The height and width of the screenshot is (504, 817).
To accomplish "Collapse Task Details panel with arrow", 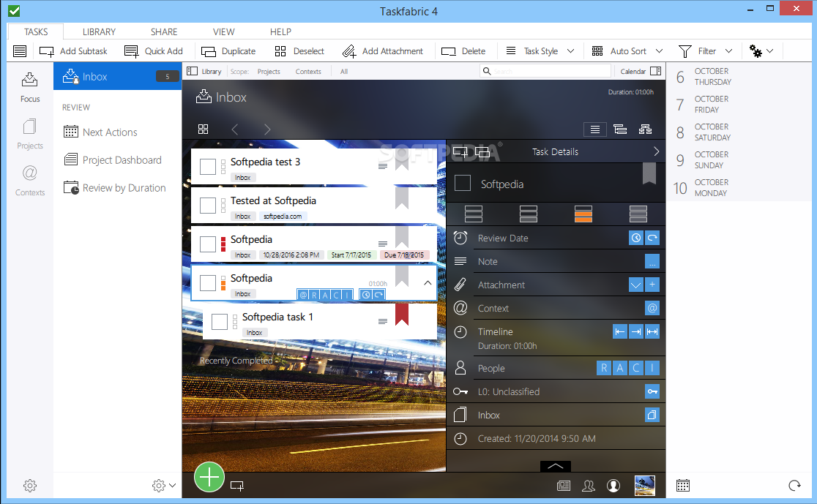I will (656, 151).
